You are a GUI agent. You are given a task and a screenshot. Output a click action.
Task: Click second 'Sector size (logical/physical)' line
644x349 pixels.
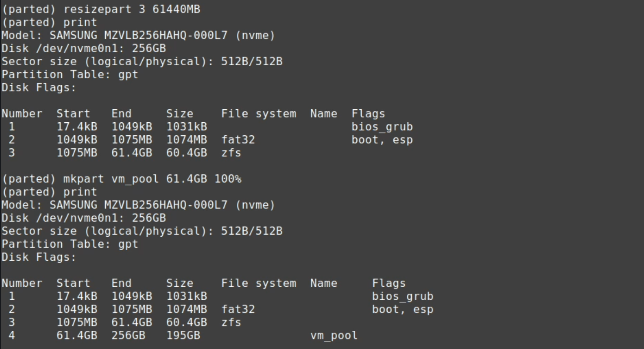[142, 231]
